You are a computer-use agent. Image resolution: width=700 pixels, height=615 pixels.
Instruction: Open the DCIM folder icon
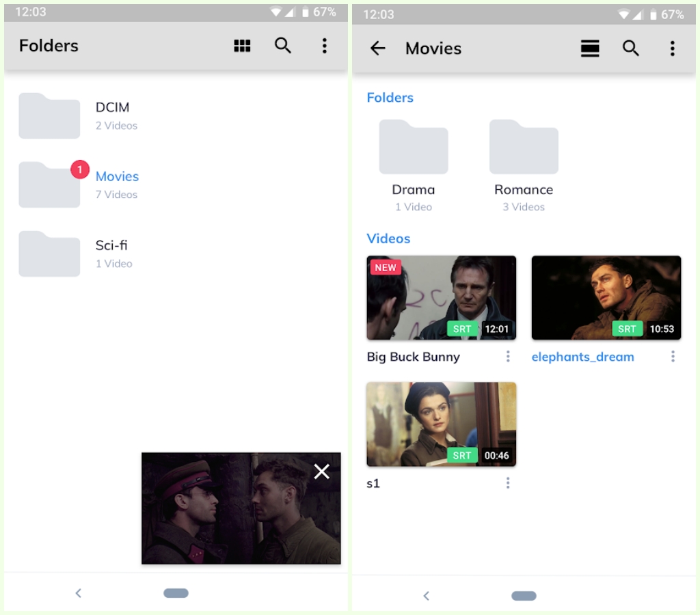(x=49, y=116)
